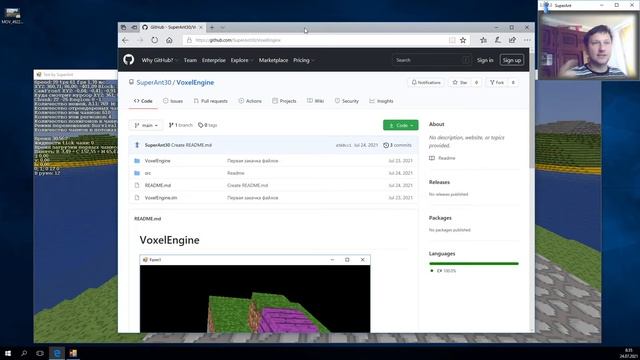Screen dimensions: 640x360
Task: Expand the Why GitHub? menu
Action: 160,60
